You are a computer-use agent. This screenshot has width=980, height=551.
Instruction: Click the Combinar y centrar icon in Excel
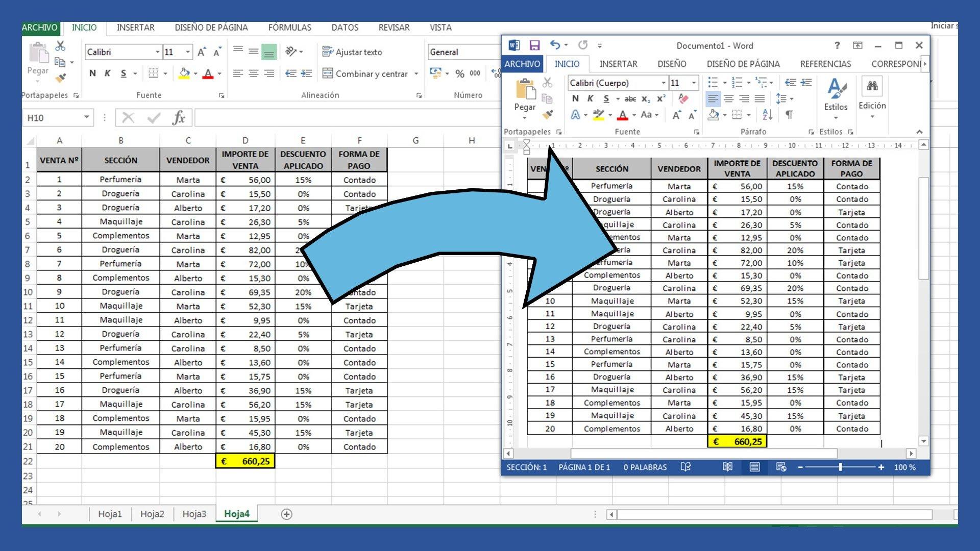(x=327, y=73)
